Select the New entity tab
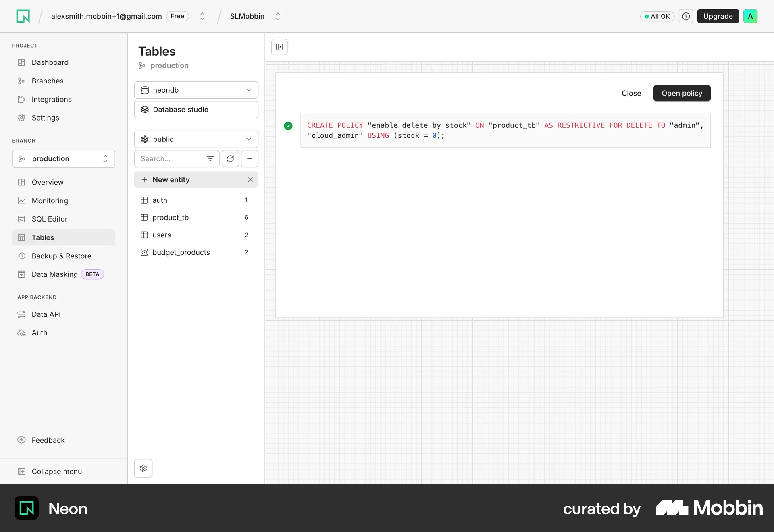 pos(196,180)
